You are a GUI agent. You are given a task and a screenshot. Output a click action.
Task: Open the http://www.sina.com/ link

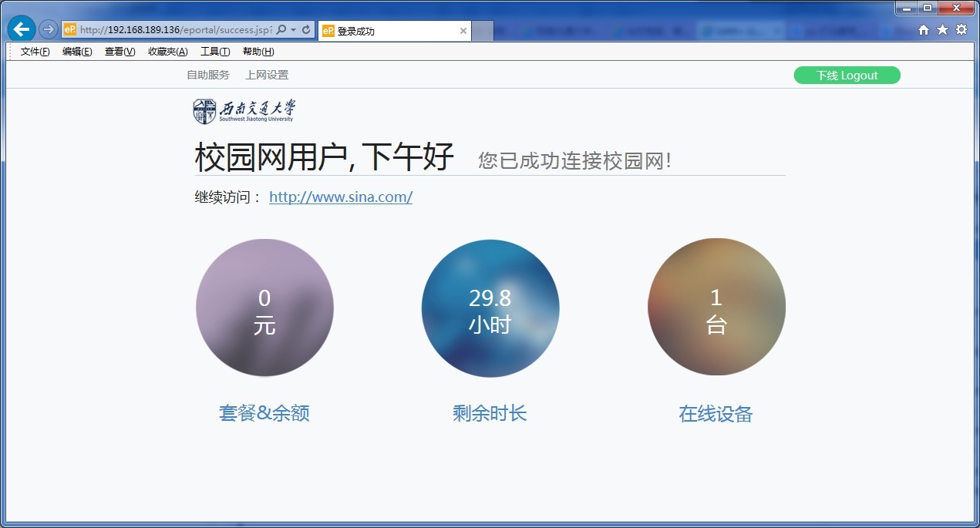(340, 197)
